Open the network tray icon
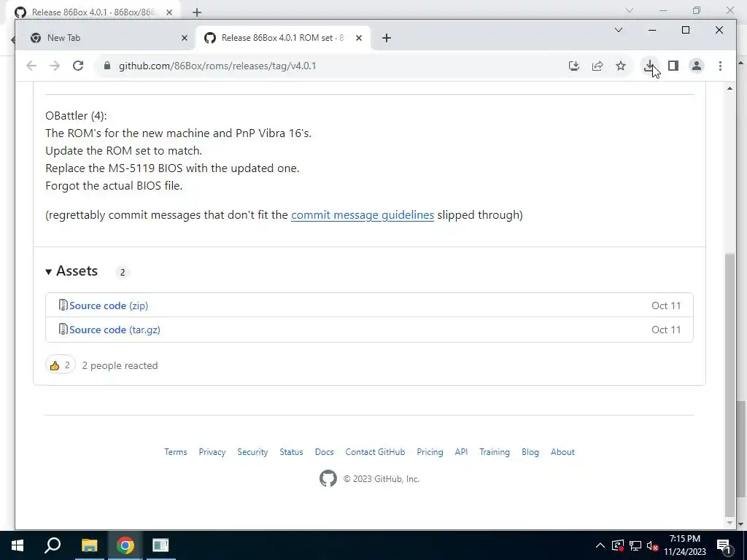Screen dimensions: 747x560 point(635,545)
